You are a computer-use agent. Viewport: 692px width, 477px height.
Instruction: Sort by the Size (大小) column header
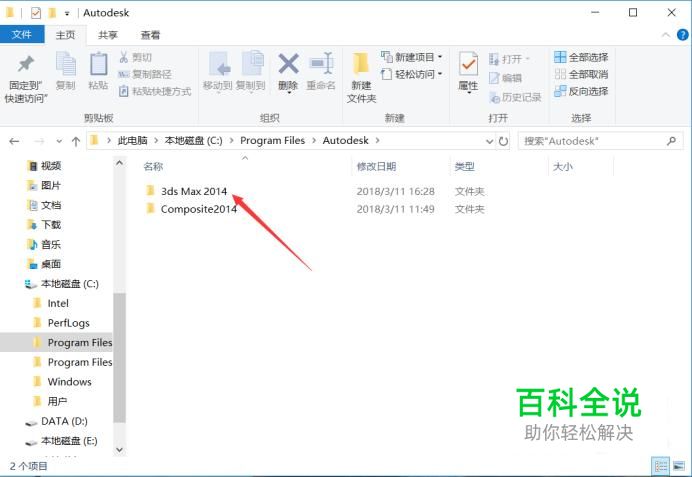[x=563, y=166]
